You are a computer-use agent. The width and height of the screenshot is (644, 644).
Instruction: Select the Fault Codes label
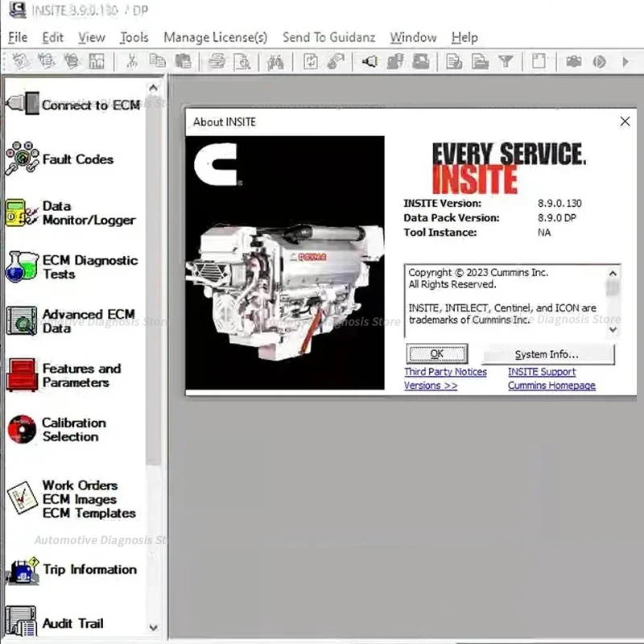pyautogui.click(x=77, y=159)
